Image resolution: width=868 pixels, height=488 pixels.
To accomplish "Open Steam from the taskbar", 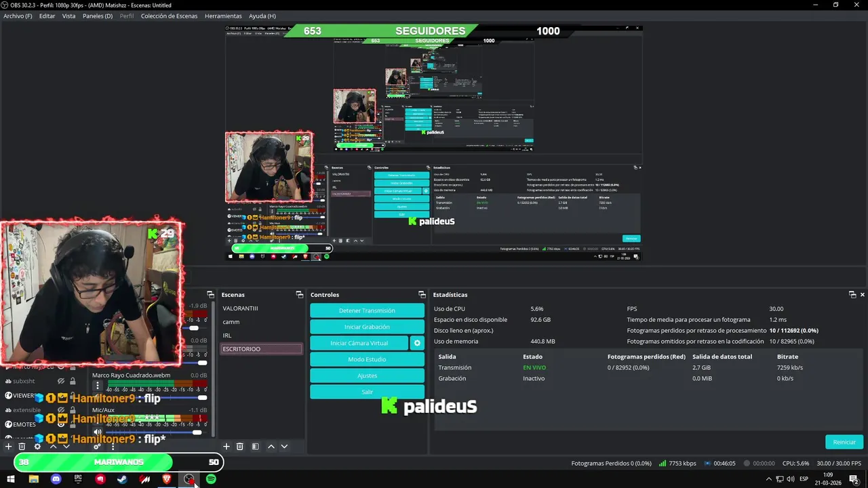I will [122, 479].
